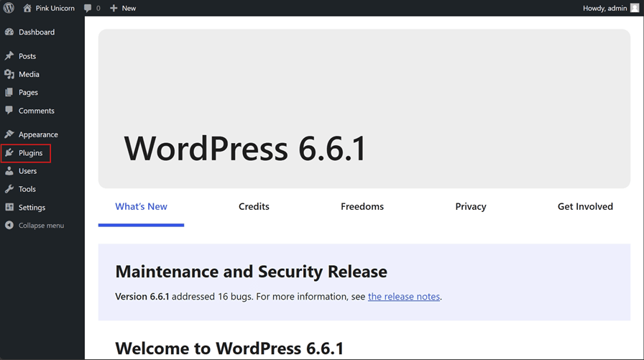This screenshot has height=360, width=644.
Task: Click the admin avatar icon
Action: coord(635,8)
